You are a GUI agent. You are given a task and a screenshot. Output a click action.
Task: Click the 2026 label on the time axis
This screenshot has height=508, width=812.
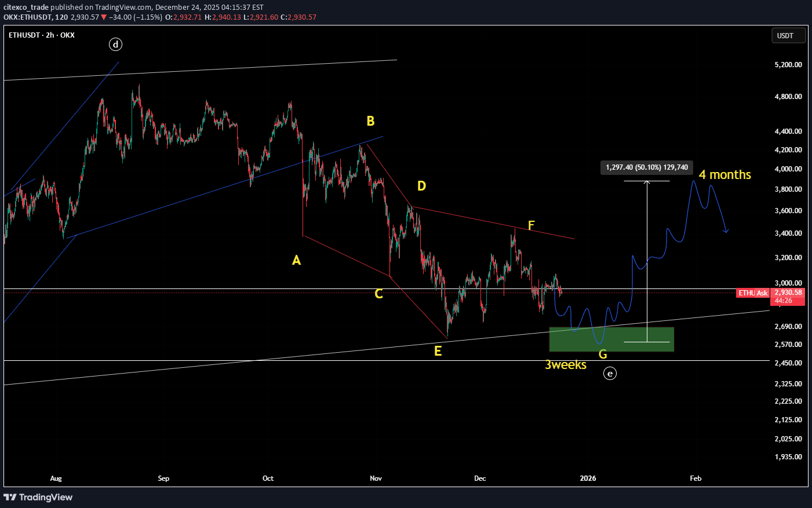click(588, 478)
